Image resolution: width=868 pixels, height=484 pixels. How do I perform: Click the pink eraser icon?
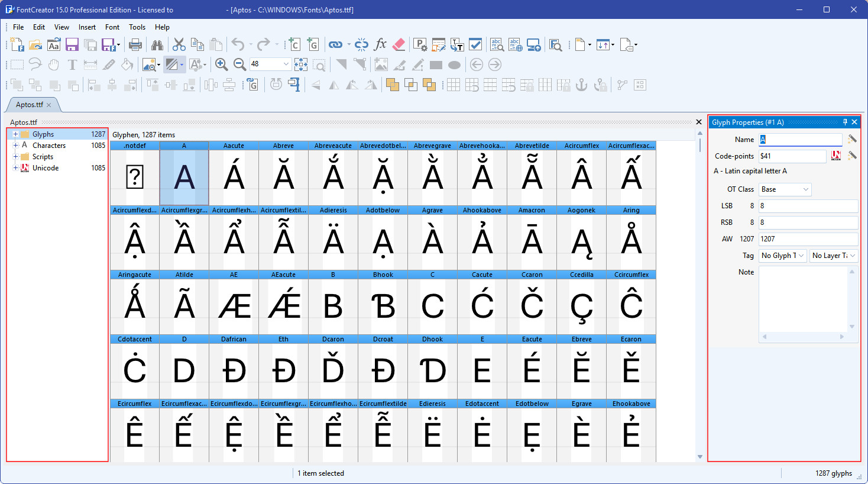click(399, 44)
